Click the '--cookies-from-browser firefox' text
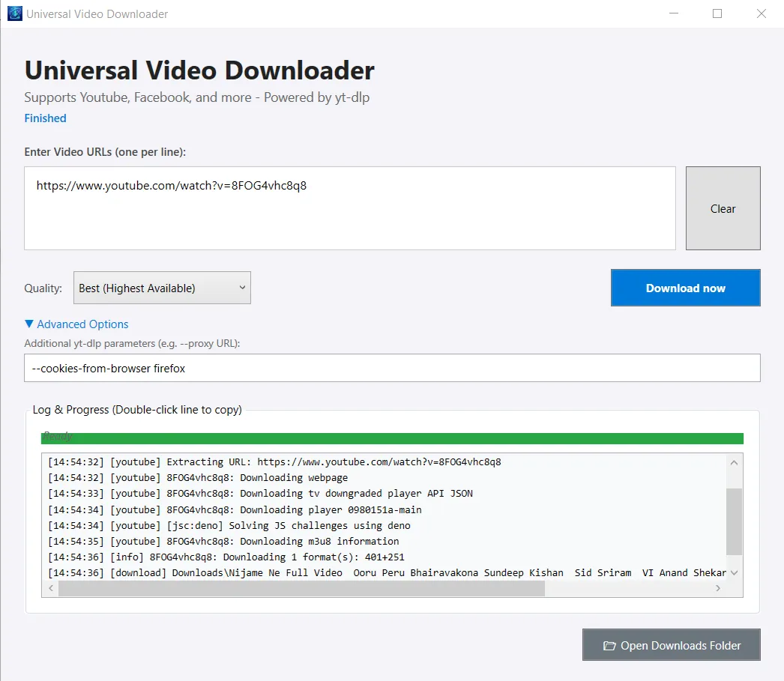The image size is (784, 681). point(109,369)
